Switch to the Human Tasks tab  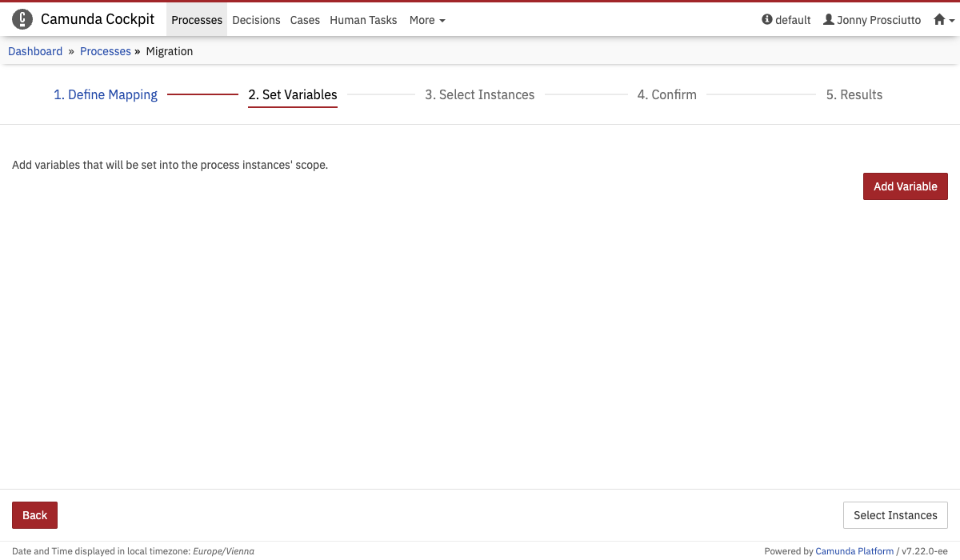point(363,20)
